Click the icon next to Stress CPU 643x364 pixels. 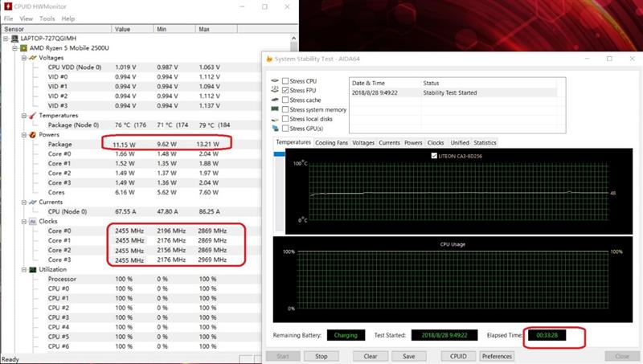point(275,80)
